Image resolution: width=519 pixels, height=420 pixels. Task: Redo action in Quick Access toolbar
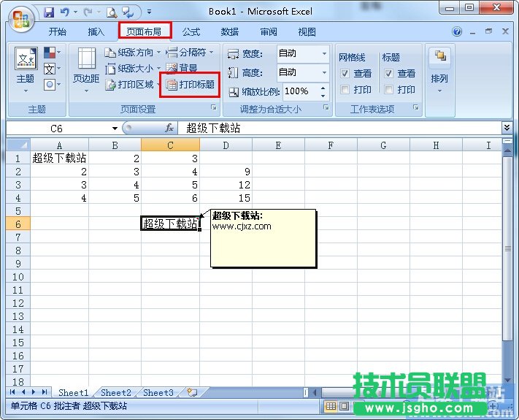pyautogui.click(x=88, y=13)
